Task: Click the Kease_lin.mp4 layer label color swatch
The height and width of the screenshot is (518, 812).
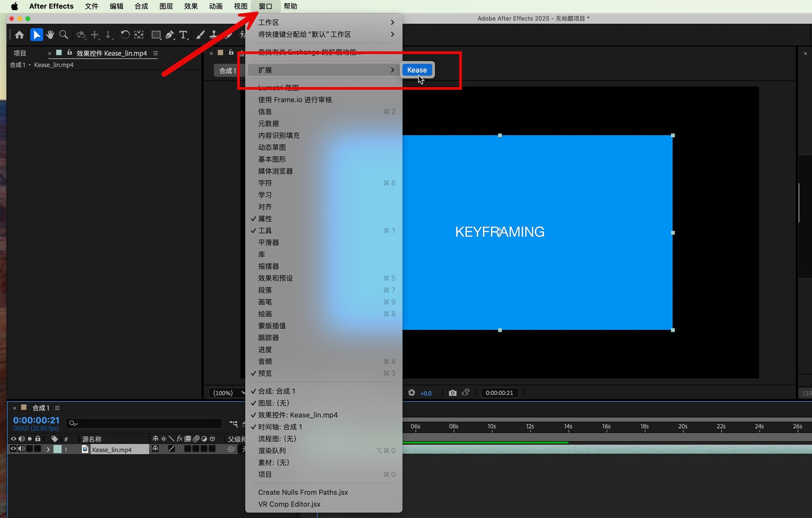Action: pos(58,449)
